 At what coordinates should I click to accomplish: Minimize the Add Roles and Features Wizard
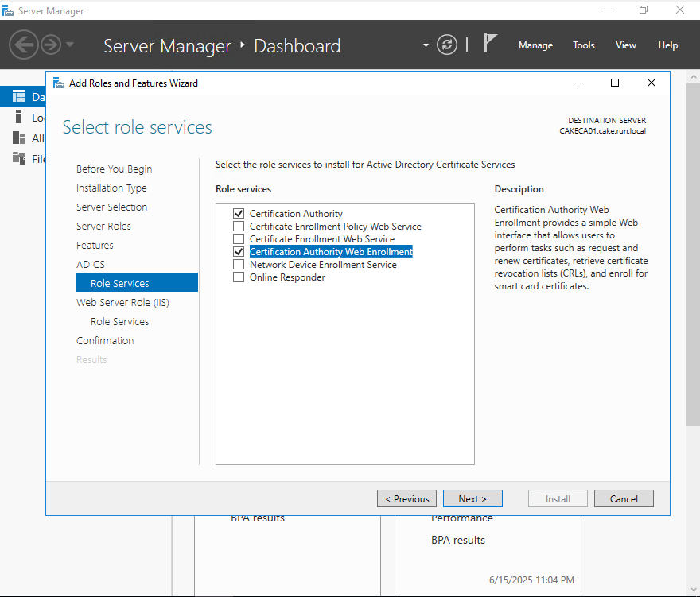[579, 83]
